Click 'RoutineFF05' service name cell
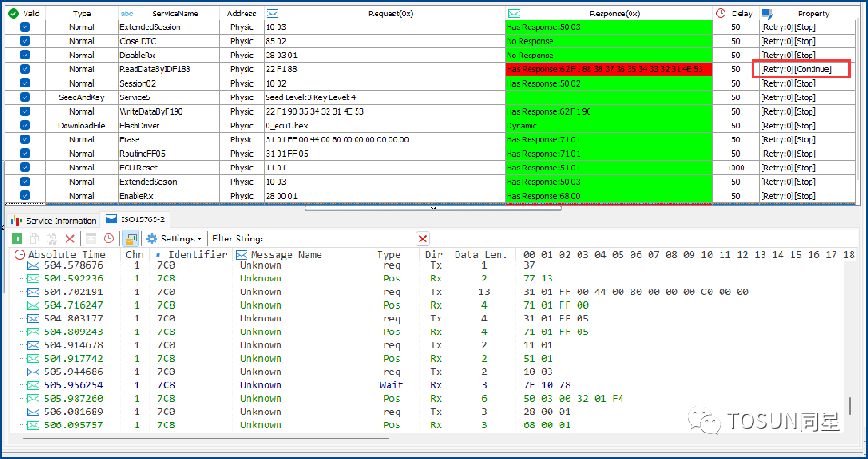Screen dimensions: 868x459 pos(169,154)
